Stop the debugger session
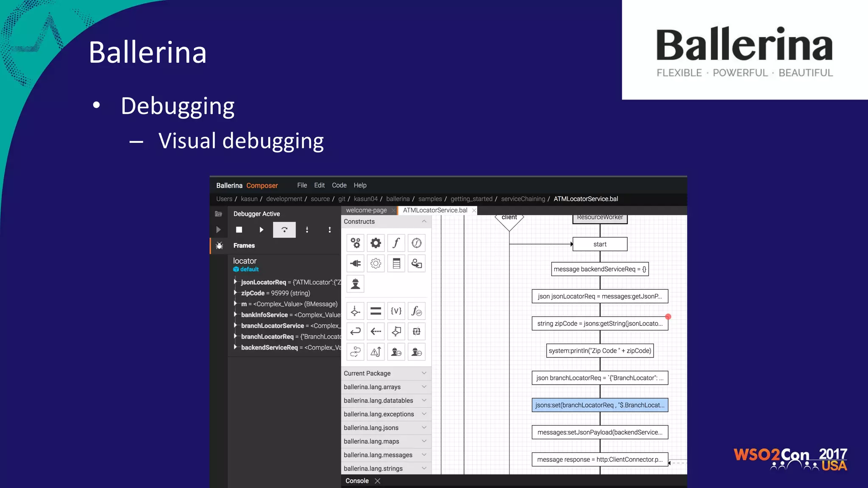Image resolution: width=868 pixels, height=488 pixels. 239,230
